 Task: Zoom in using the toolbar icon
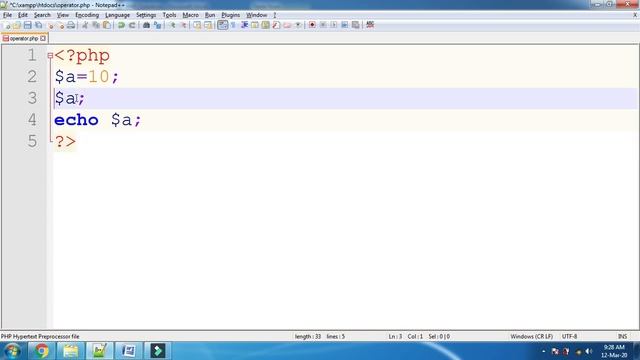(172, 25)
